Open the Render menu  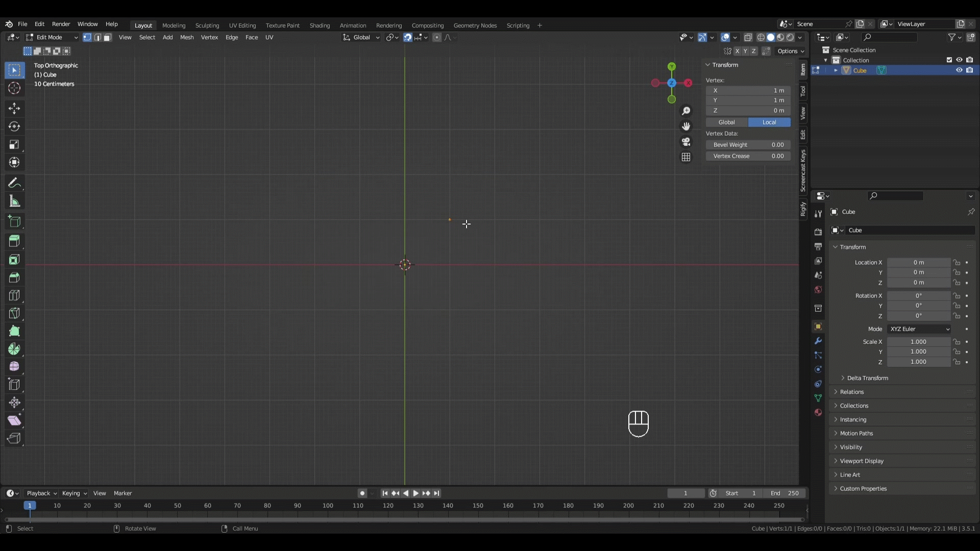coord(61,24)
